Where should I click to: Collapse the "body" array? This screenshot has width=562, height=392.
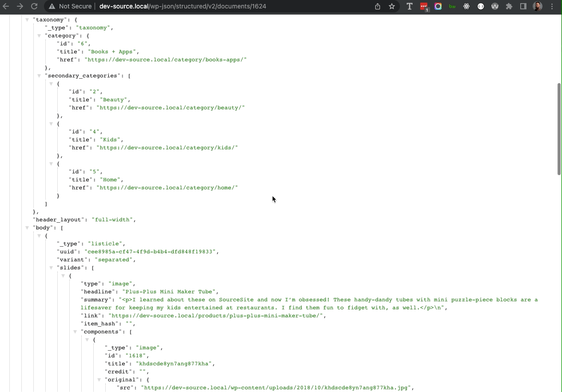coord(27,228)
